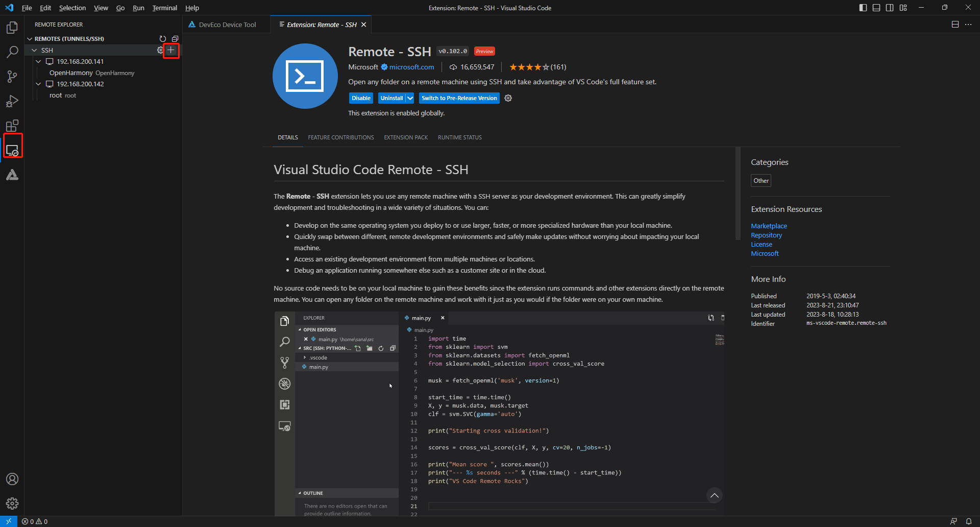Collapse the SSH tree node

(x=34, y=50)
